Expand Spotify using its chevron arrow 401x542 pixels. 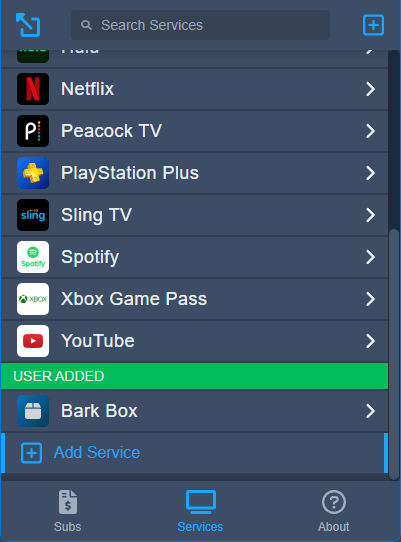370,257
